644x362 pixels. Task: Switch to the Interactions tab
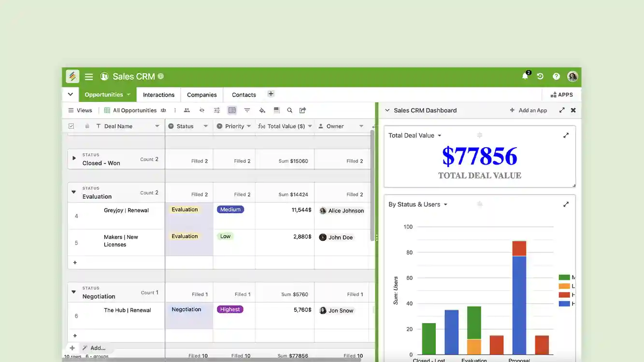(x=158, y=95)
